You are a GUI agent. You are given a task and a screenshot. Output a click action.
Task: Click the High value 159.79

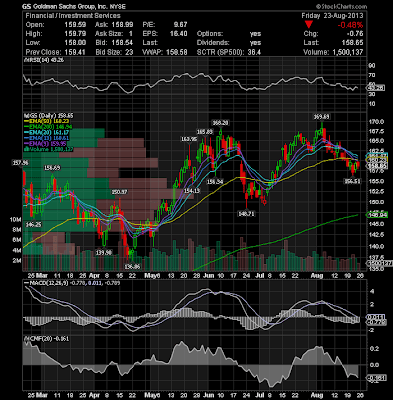pyautogui.click(x=75, y=34)
